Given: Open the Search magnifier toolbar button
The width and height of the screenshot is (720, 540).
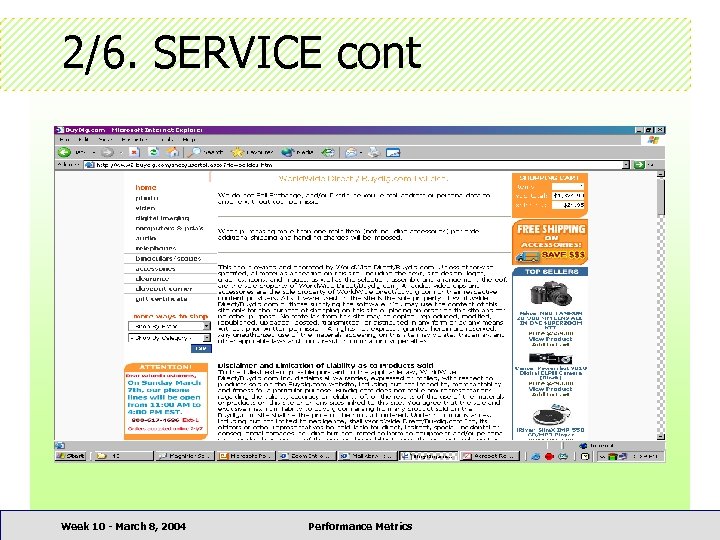Looking at the screenshot, I should point(206,152).
